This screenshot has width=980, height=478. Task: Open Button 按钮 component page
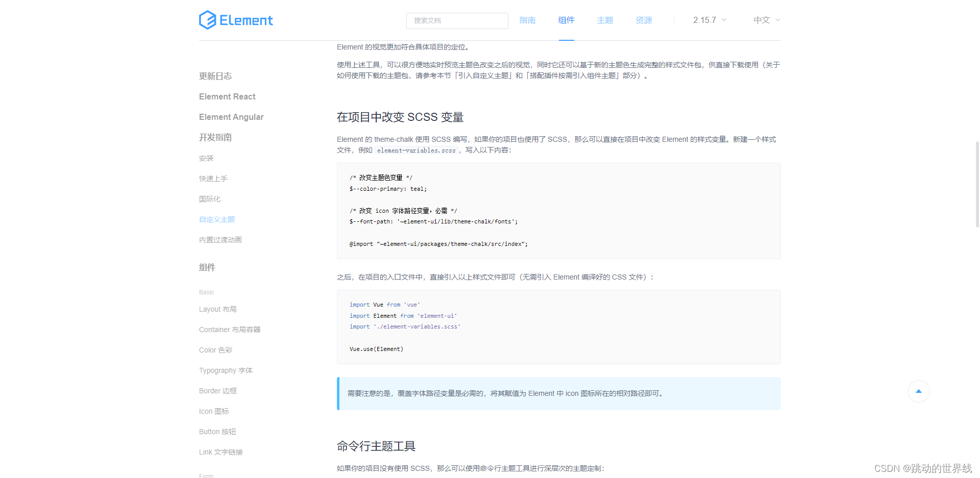217,432
